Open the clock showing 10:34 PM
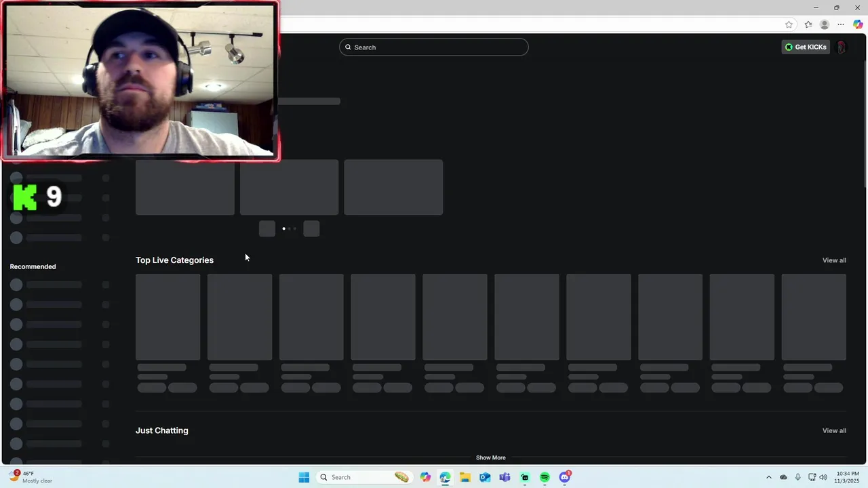This screenshot has width=868, height=488. (x=847, y=477)
